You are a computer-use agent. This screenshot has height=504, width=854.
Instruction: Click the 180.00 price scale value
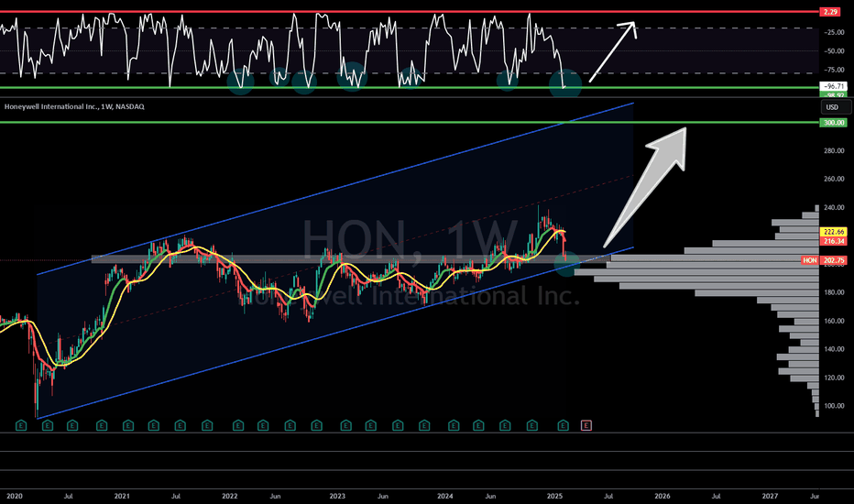834,292
